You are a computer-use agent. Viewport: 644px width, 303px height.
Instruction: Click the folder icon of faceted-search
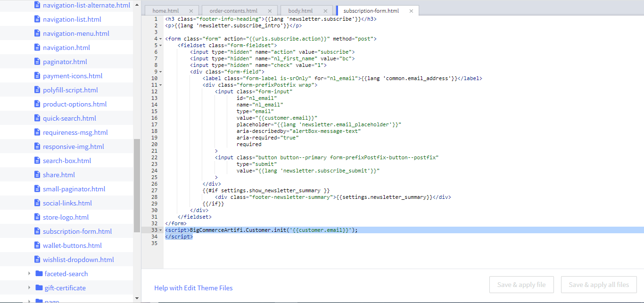pyautogui.click(x=39, y=274)
